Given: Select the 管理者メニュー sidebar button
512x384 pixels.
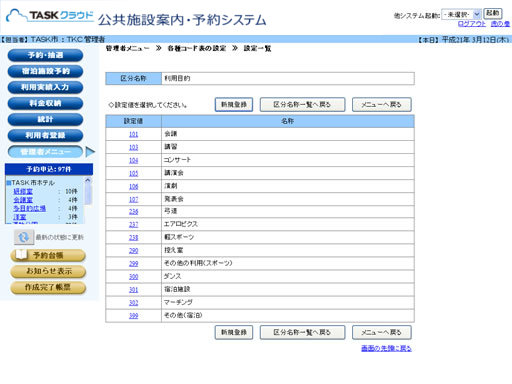Looking at the screenshot, I should pos(45,152).
